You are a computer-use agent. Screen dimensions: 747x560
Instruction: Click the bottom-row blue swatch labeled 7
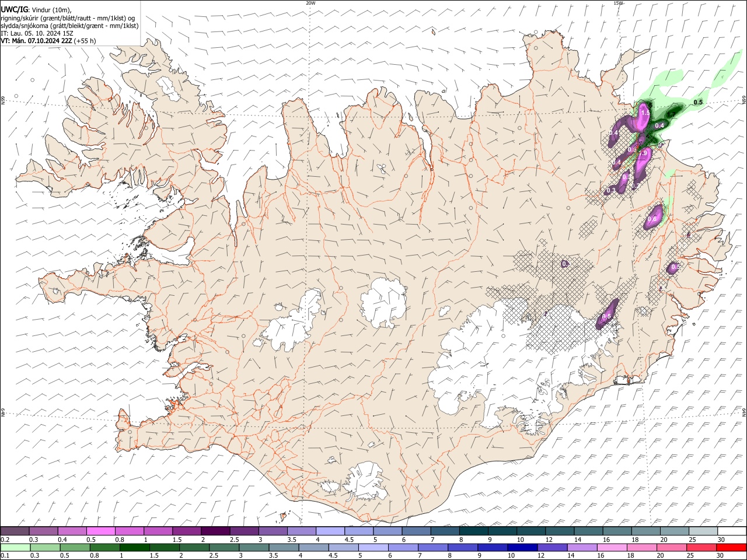pos(432,547)
